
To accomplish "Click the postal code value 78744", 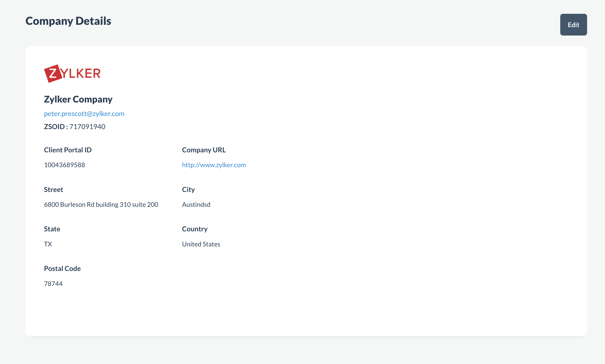I will tap(53, 284).
